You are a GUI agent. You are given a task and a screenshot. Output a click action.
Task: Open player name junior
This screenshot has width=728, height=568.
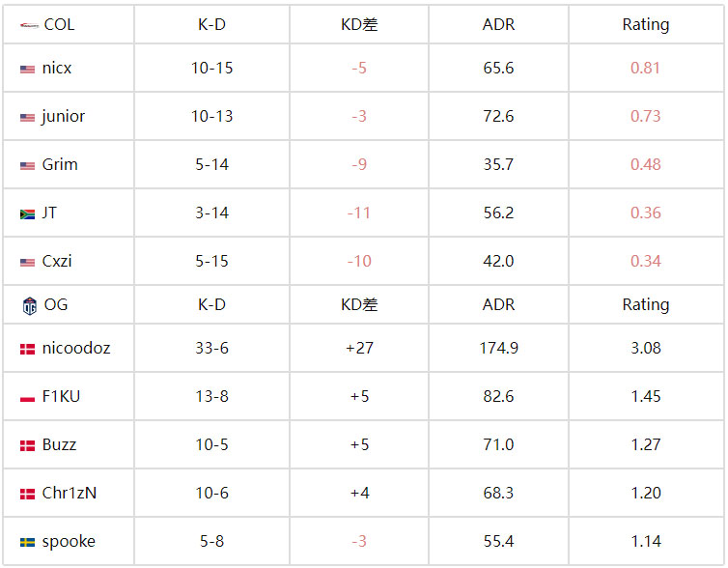pos(63,116)
